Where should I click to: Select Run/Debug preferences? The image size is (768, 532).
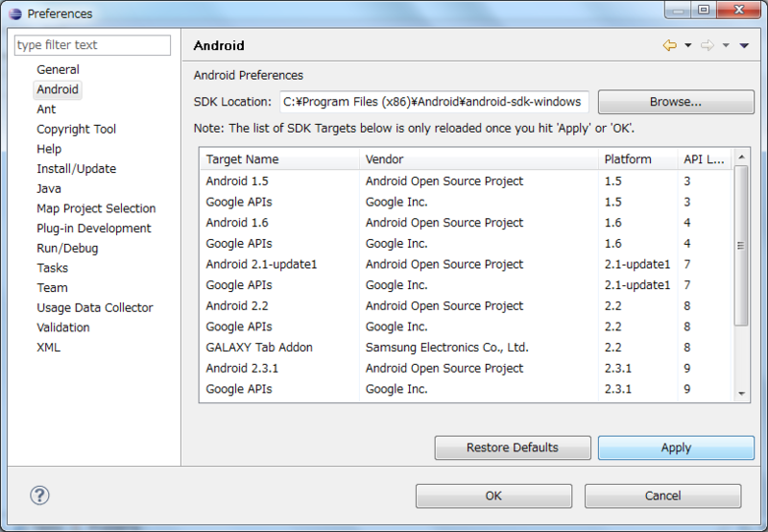coord(67,249)
